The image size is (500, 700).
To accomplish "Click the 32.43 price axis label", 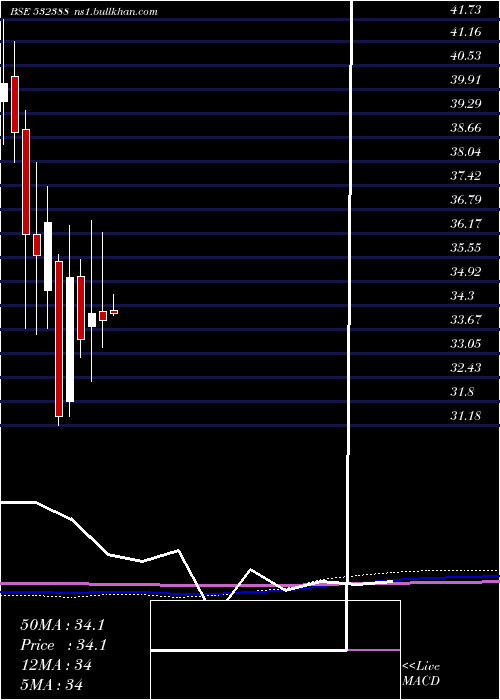I will [x=466, y=367].
